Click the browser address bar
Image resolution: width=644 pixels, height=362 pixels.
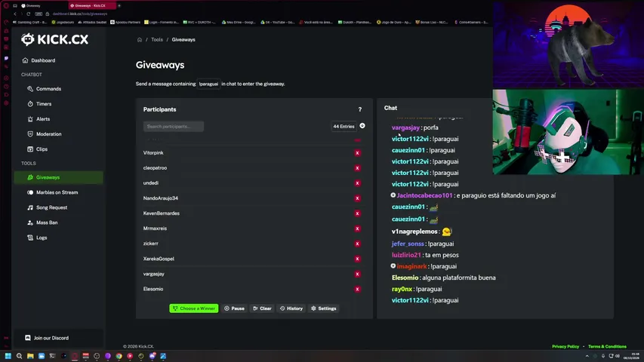80,14
